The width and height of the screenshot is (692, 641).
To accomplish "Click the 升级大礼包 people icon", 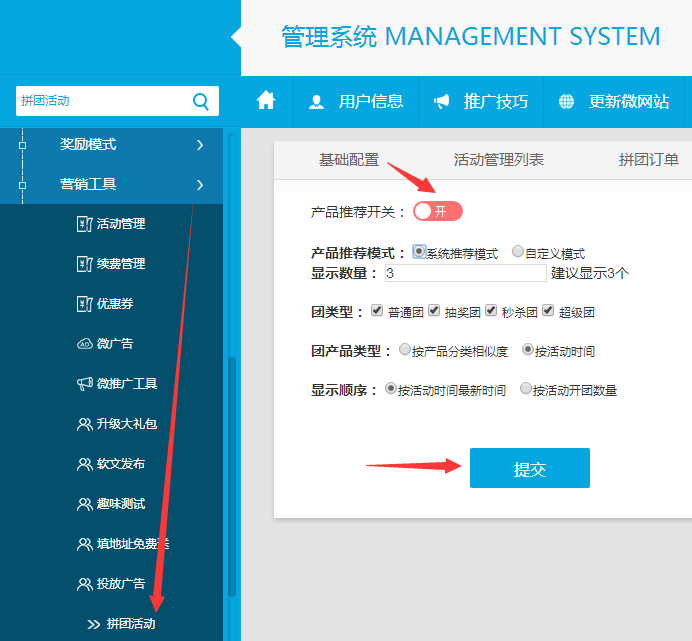I will [x=84, y=424].
